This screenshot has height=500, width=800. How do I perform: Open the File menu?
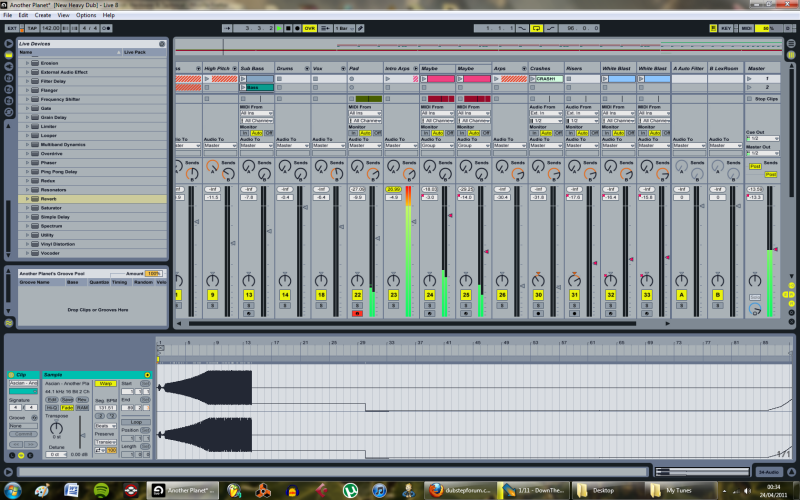[8, 15]
